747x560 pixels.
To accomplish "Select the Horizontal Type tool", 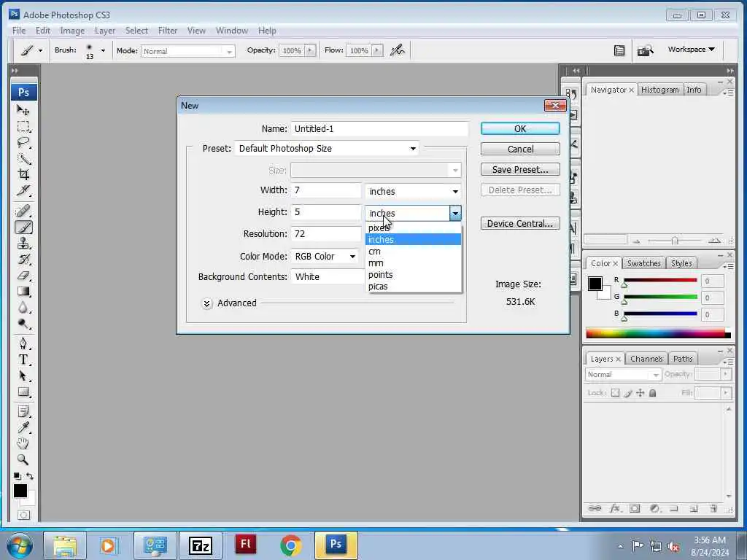I will [23, 359].
